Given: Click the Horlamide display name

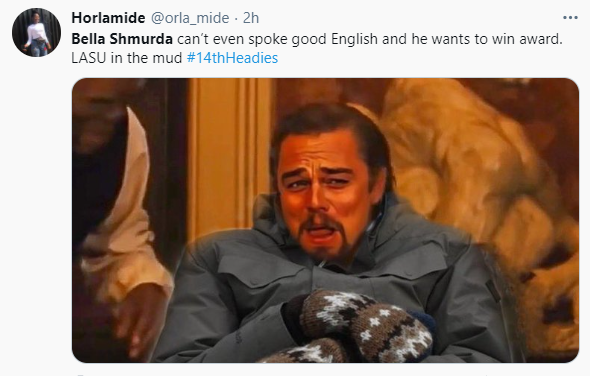Looking at the screenshot, I should 108,18.
